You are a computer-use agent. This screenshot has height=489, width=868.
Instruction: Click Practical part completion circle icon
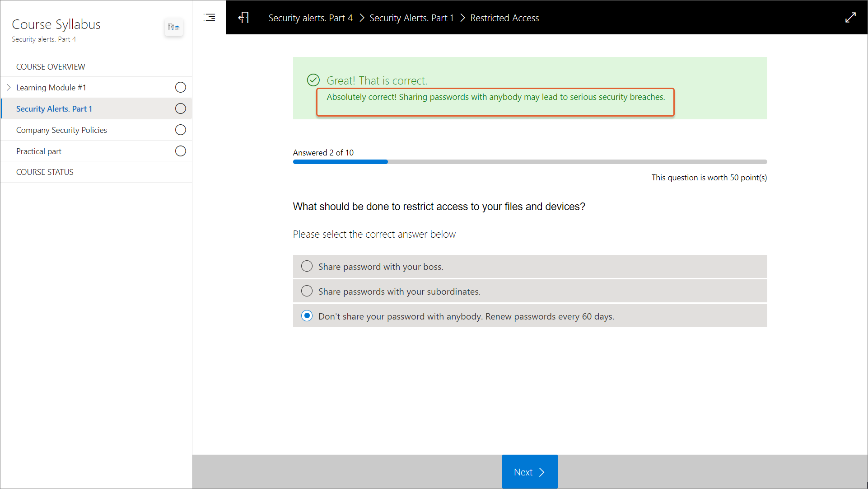(180, 151)
